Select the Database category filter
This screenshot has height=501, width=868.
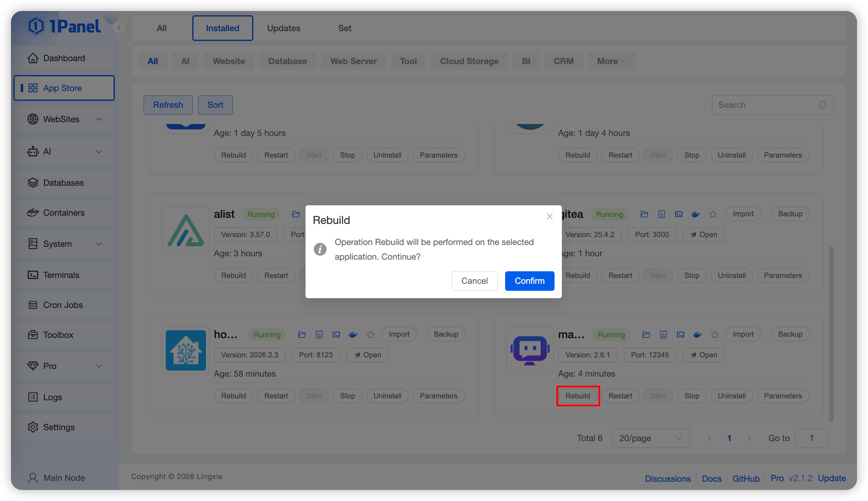coord(287,61)
